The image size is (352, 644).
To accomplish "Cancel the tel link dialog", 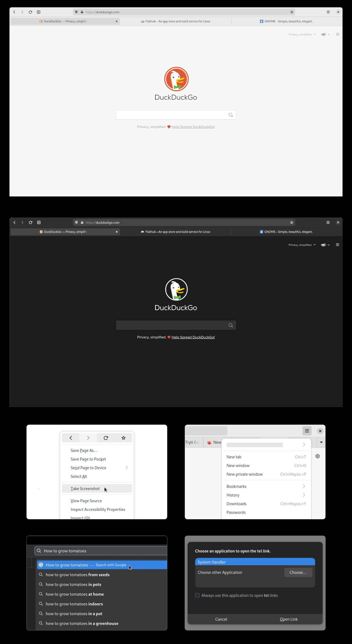I will pos(221,619).
